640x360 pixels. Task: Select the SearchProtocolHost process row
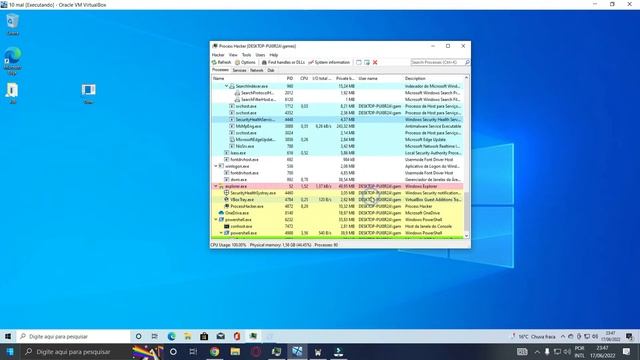tap(338, 93)
